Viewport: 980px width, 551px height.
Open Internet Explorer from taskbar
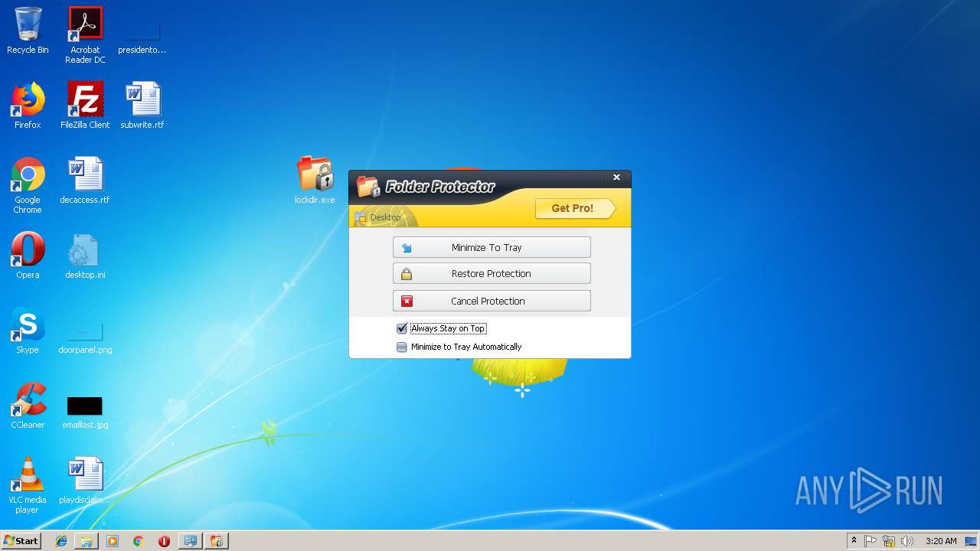click(61, 541)
